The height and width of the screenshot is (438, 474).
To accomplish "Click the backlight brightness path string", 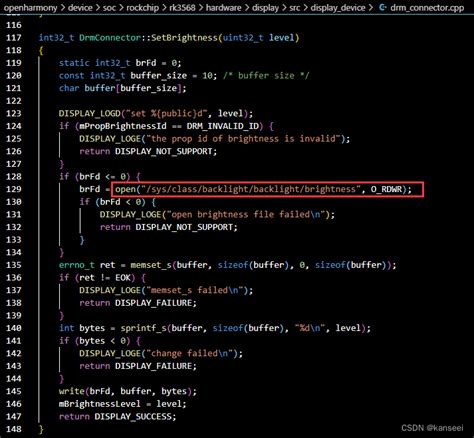I will [x=251, y=189].
